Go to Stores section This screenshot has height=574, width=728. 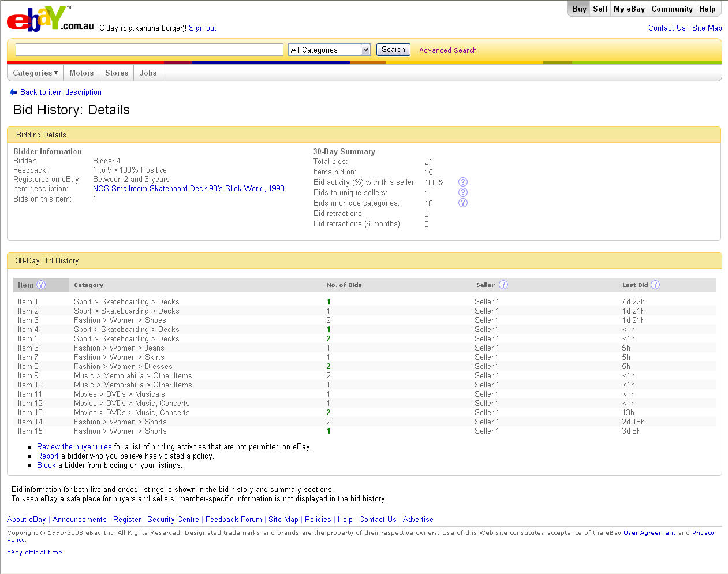click(x=117, y=73)
